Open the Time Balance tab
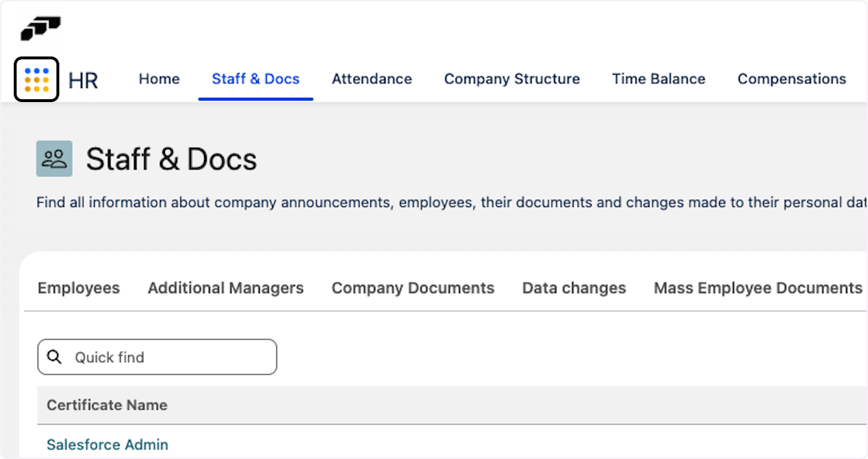Screen dimensions: 868x459 [658, 79]
